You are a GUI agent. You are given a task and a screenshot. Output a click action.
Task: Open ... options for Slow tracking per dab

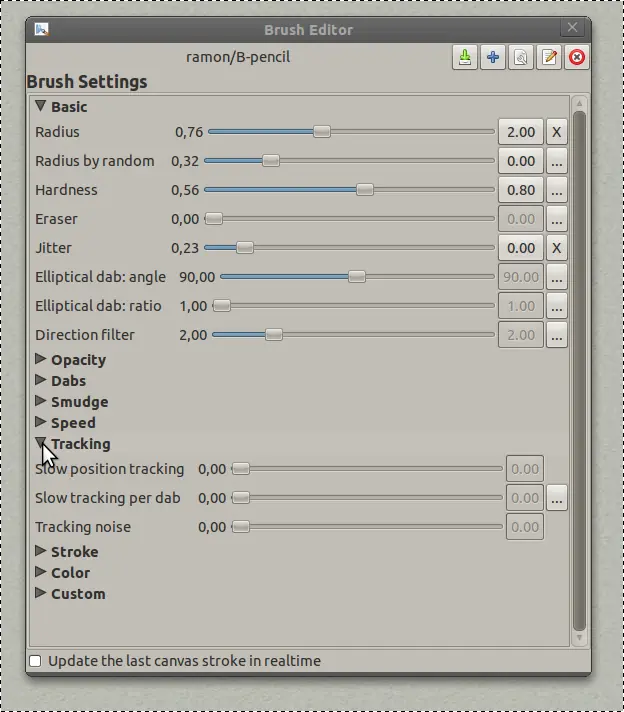click(556, 498)
